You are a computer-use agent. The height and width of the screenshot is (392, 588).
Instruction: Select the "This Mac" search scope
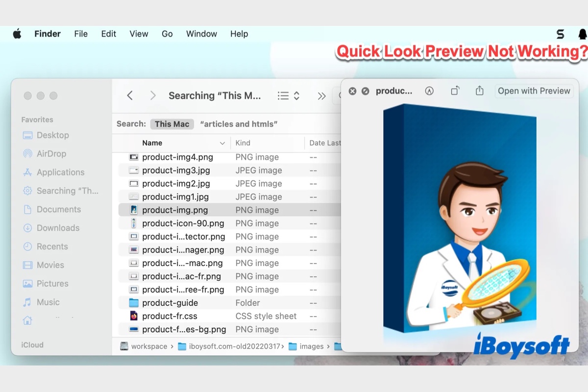click(171, 124)
